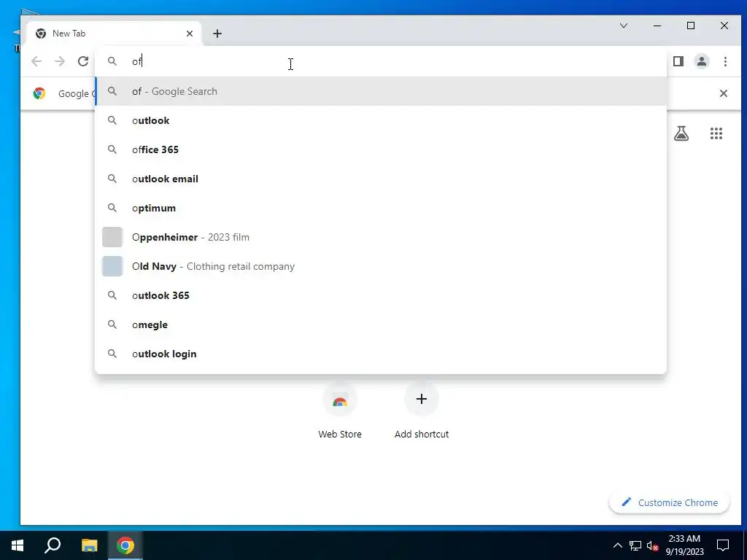Pick the 'optimum' suggestion
Screen dimensions: 747x560
click(381, 208)
